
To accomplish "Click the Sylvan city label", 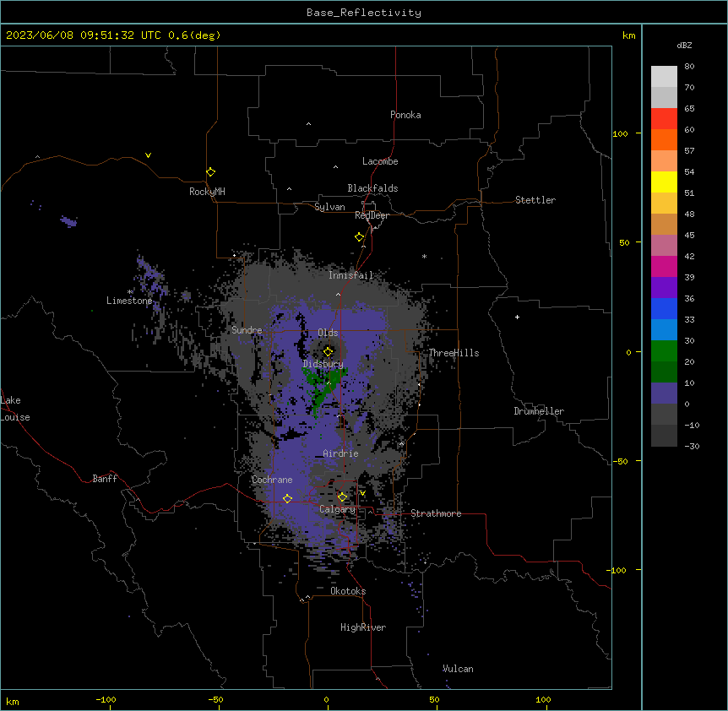I will click(329, 207).
